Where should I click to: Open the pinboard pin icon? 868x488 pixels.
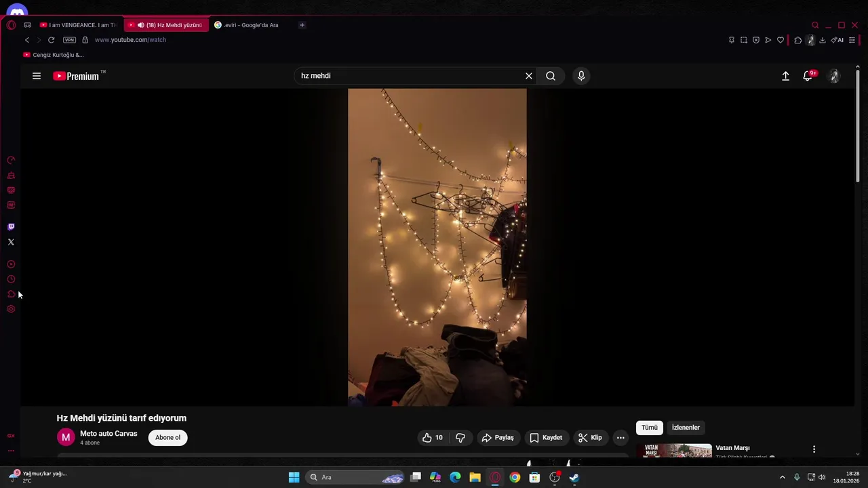[731, 40]
